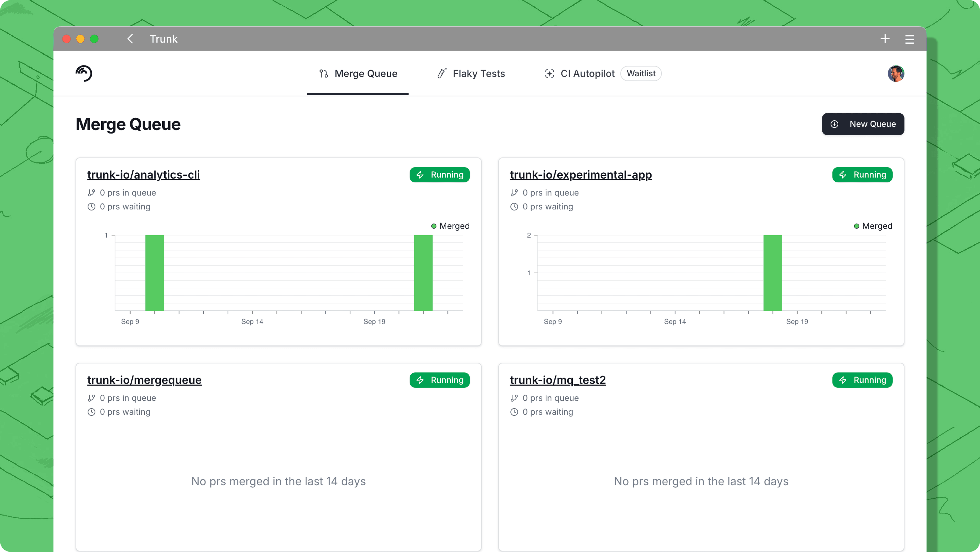Viewport: 980px width, 552px height.
Task: Click the clock icon in analytics-cli card
Action: [x=91, y=207]
